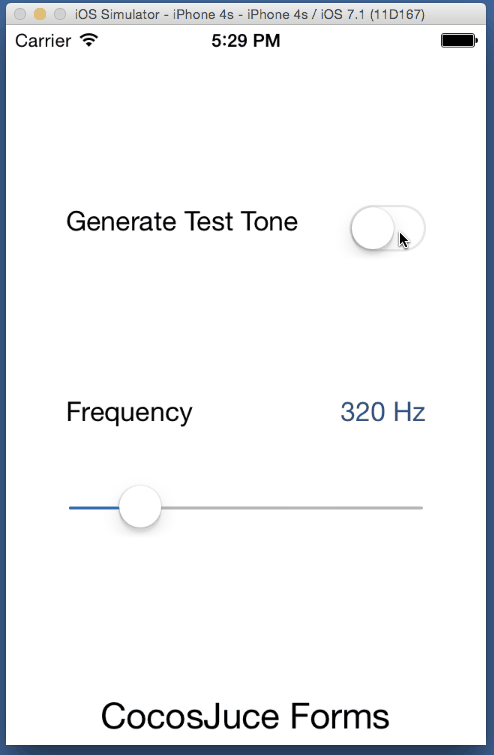
Task: Click the white knob of the tone switch
Action: tap(372, 228)
